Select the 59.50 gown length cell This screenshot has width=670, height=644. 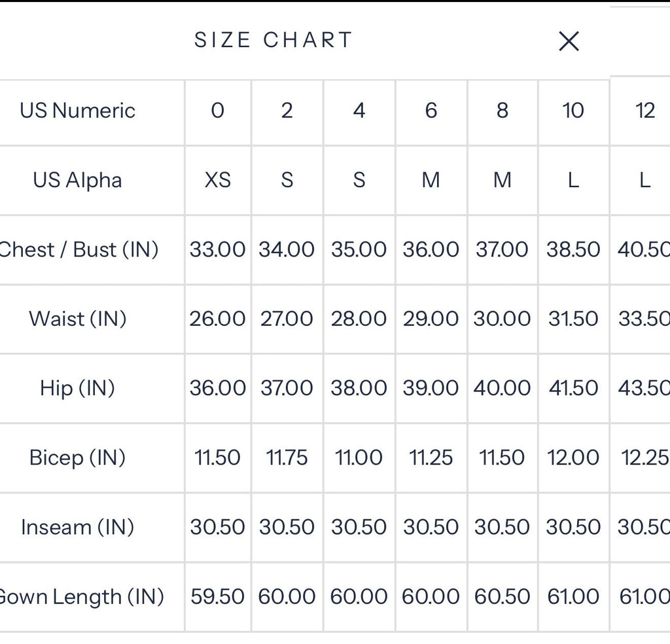218,598
